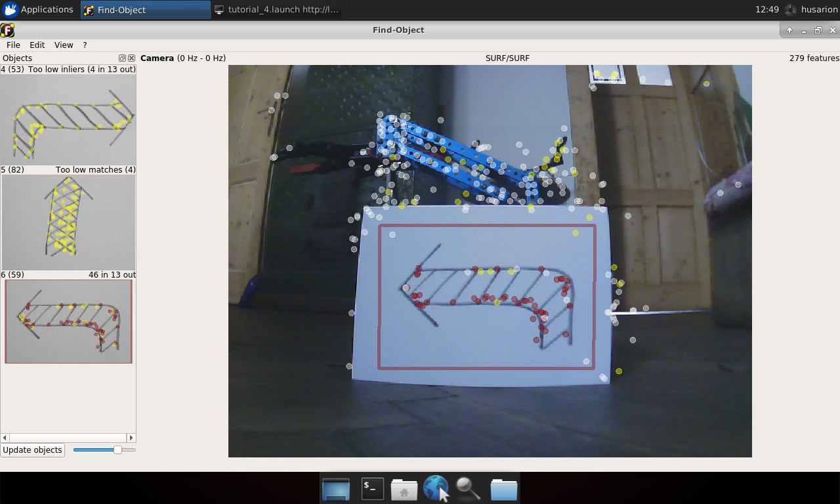Click the Objects list left scroll arrow

pos(5,438)
